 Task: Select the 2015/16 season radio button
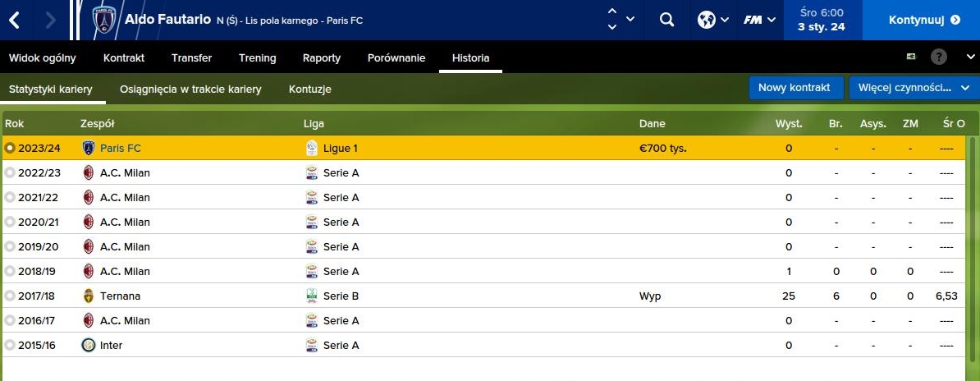10,345
